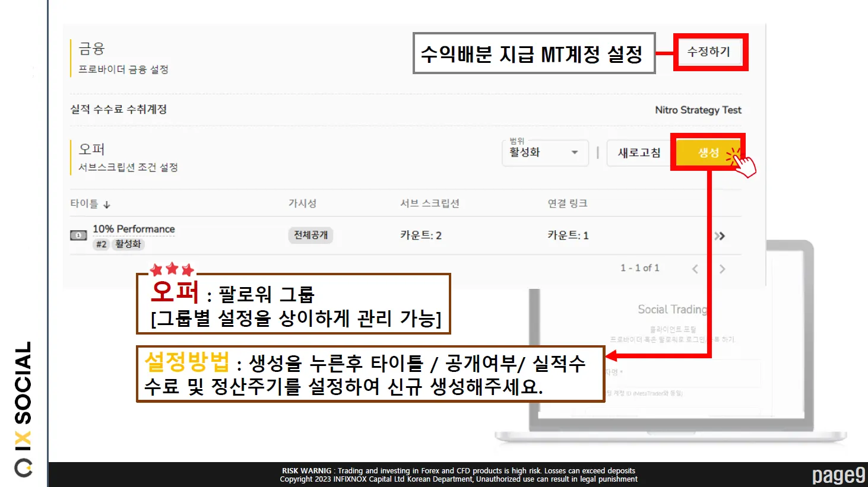Expand the 10% Performance row double chevron
This screenshot has height=487, width=868.
720,236
